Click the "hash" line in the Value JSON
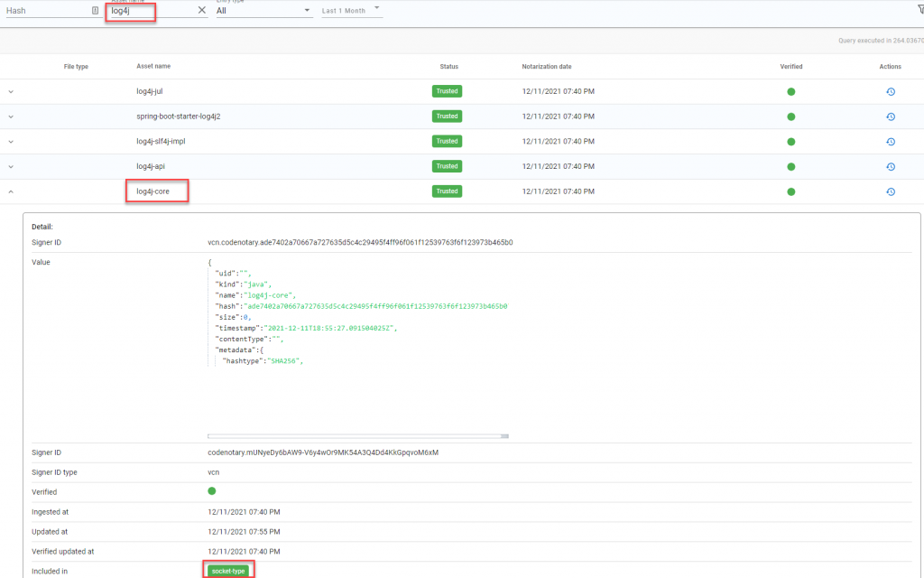 click(361, 306)
